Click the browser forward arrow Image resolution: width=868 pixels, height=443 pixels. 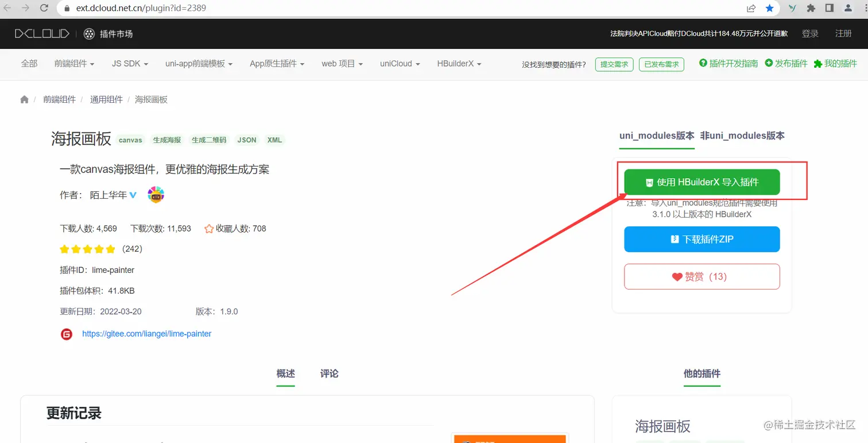[25, 8]
